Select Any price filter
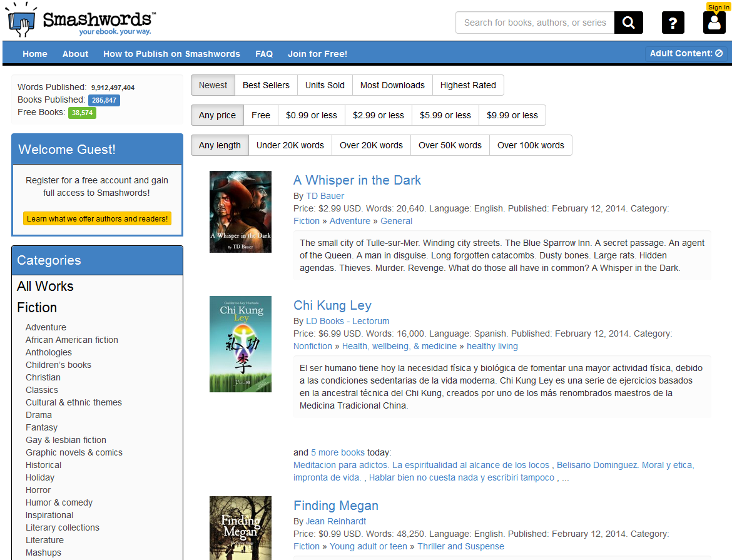This screenshot has width=732, height=560. tap(217, 115)
